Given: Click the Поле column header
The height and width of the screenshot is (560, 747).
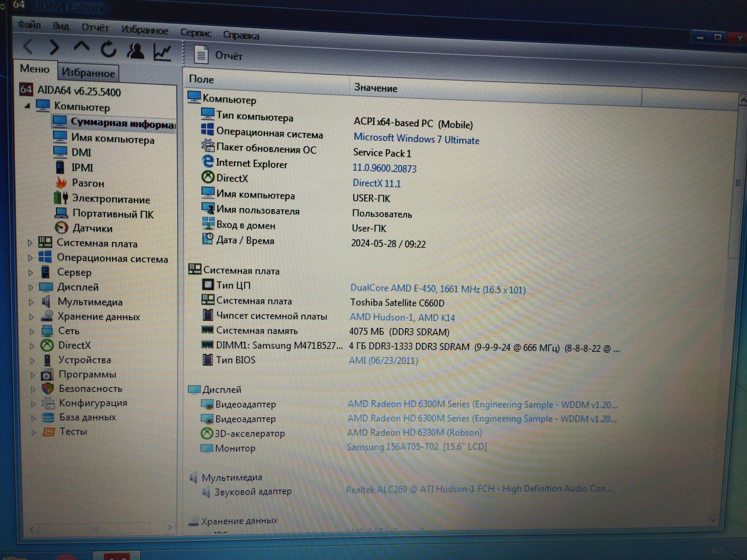Looking at the screenshot, I should [201, 79].
